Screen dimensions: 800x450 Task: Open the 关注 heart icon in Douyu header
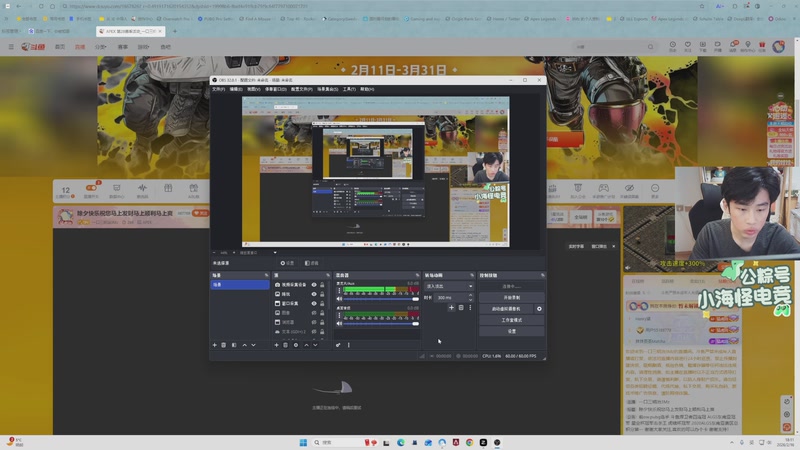pyautogui.click(x=688, y=46)
